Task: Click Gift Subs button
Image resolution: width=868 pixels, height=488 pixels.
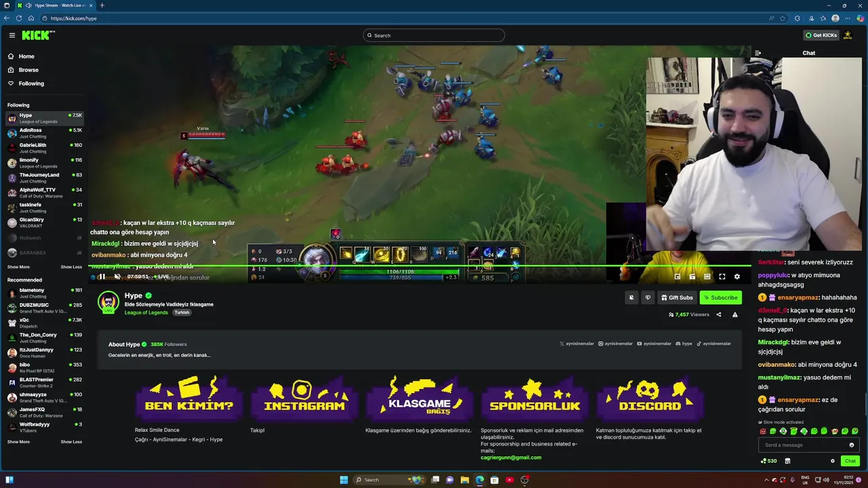Action: (x=677, y=298)
